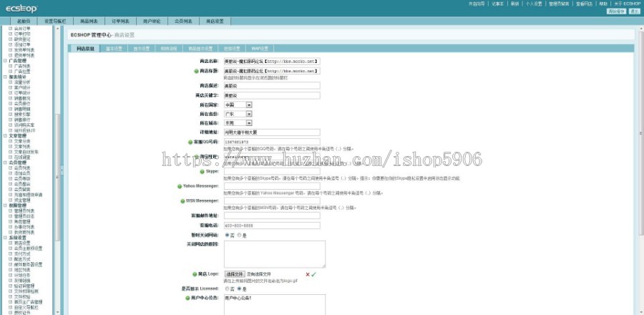Switch to the 基本设置 tab

coord(114,49)
